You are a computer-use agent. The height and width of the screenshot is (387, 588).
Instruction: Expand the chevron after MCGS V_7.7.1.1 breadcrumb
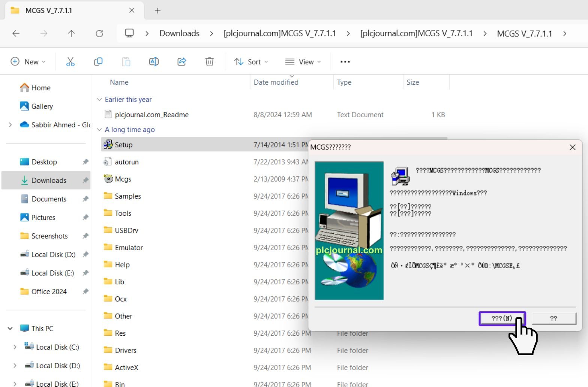[x=565, y=33]
